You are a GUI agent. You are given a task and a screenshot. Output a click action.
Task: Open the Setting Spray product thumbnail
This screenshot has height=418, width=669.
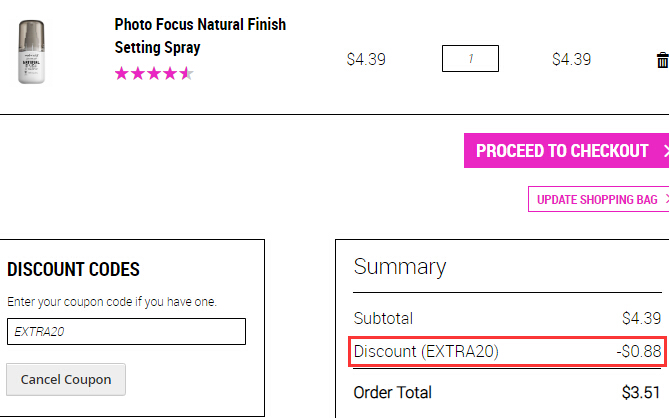[32, 52]
